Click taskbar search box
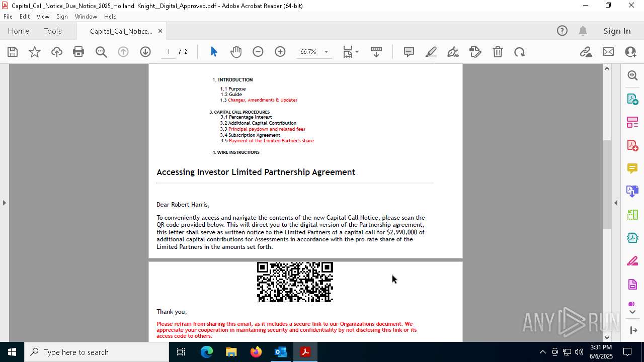 97,352
